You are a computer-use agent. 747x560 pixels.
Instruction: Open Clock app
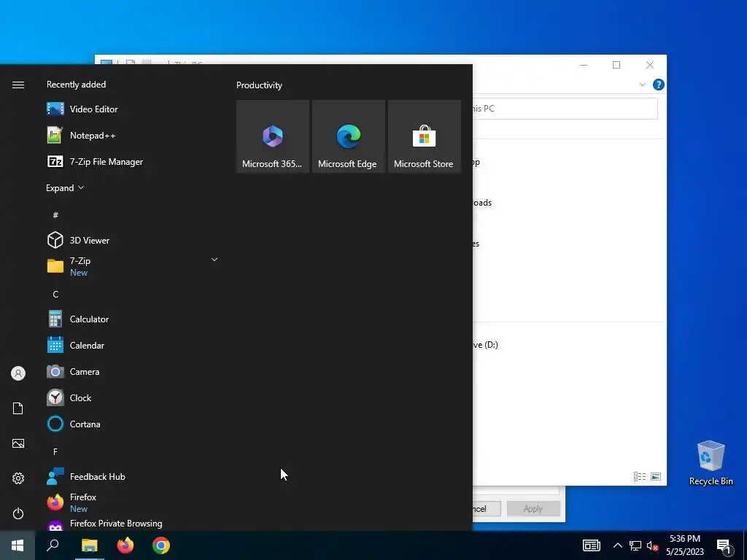click(x=133, y=397)
